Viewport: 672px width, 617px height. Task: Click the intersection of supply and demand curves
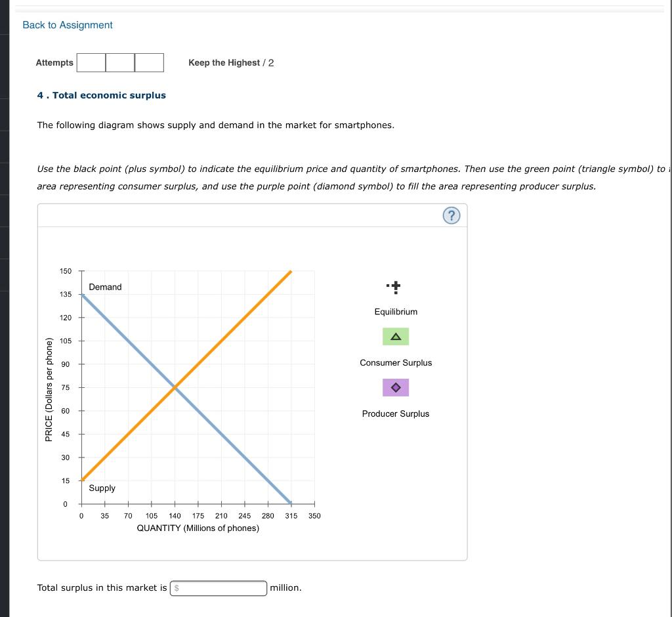(175, 387)
